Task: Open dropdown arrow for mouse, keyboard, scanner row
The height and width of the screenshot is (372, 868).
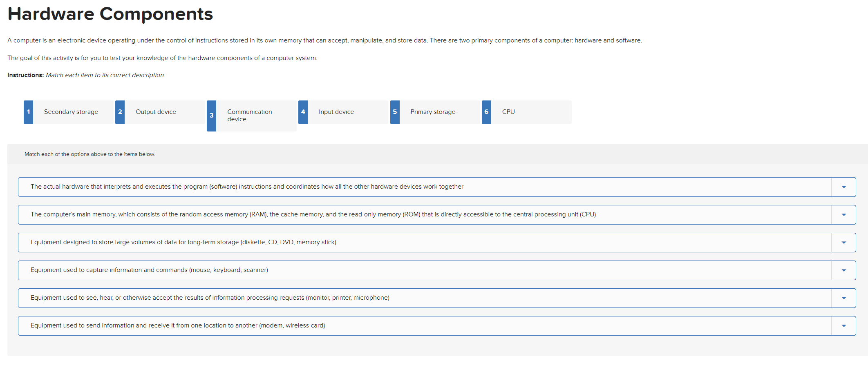Action: [x=843, y=270]
